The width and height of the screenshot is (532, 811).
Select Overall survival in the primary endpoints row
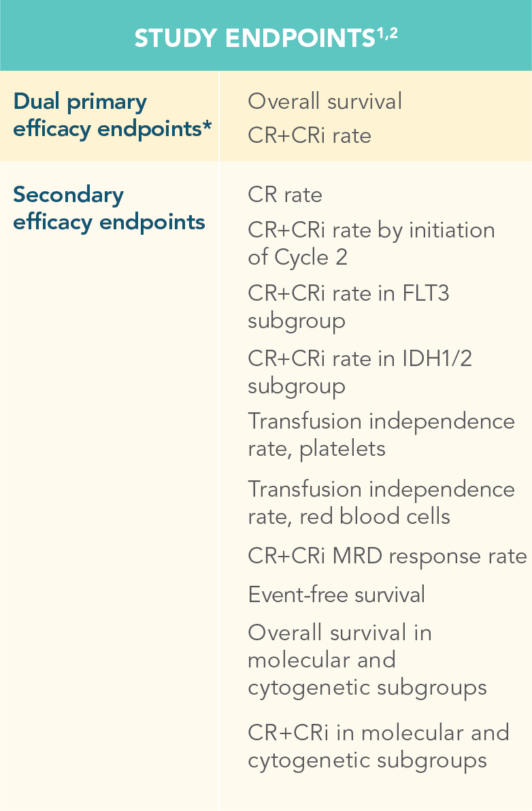click(x=325, y=101)
